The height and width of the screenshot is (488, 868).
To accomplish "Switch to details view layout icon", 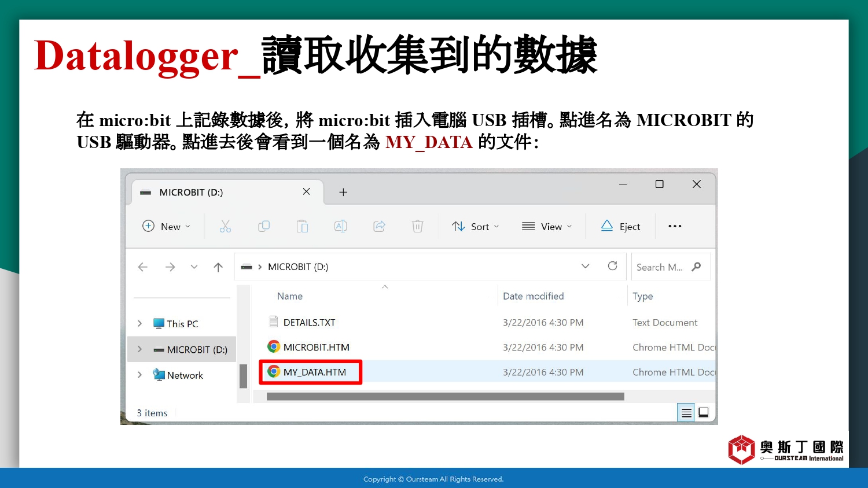I will [686, 413].
